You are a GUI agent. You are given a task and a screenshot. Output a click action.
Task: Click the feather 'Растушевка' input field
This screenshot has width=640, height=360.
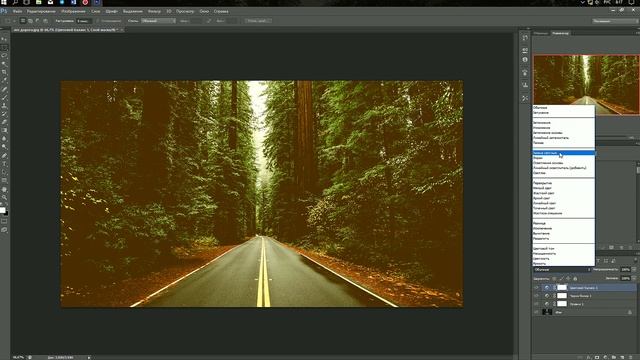pyautogui.click(x=84, y=20)
